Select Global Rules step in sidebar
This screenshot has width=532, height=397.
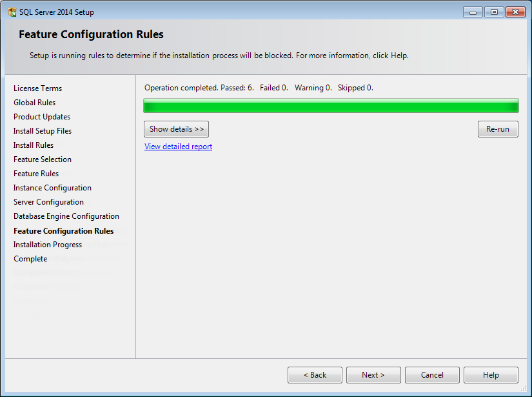click(34, 103)
